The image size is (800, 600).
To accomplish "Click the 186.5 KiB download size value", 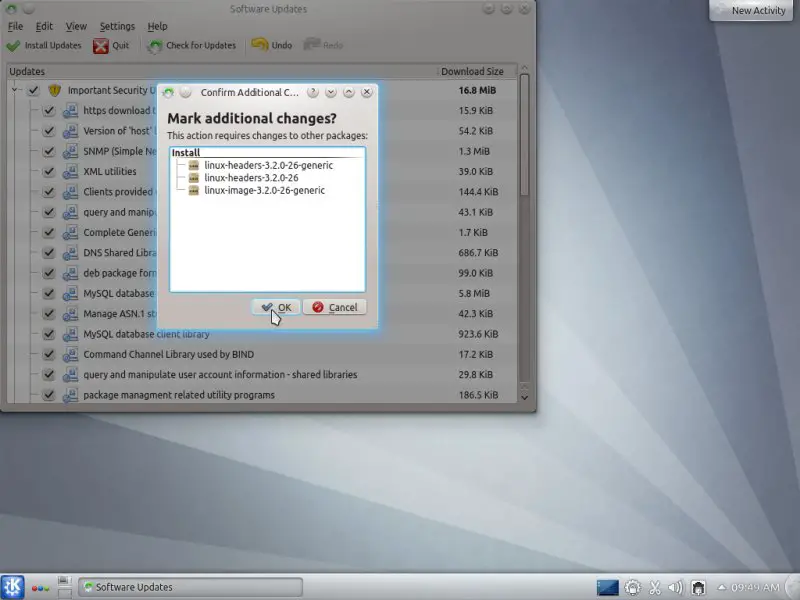I will click(478, 395).
